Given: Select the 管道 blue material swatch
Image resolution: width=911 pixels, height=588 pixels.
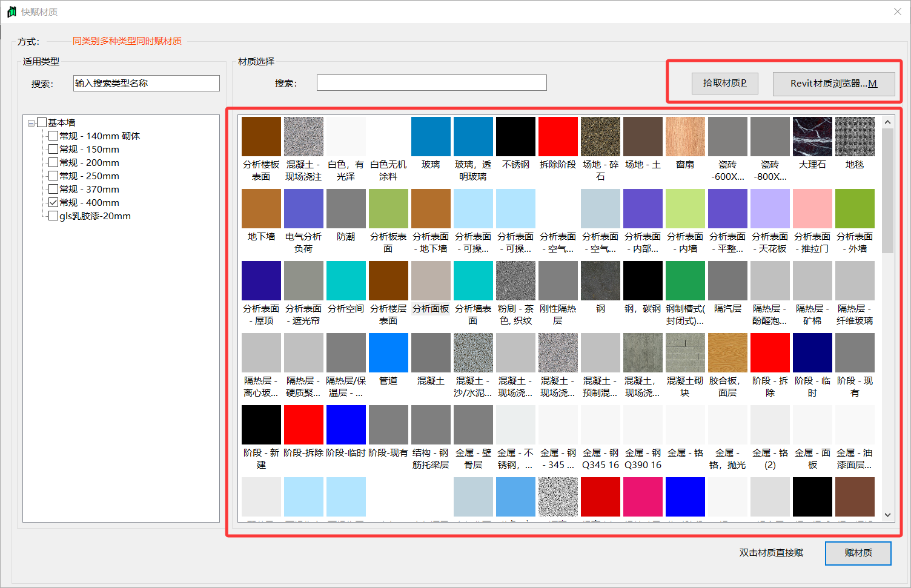Looking at the screenshot, I should point(388,353).
